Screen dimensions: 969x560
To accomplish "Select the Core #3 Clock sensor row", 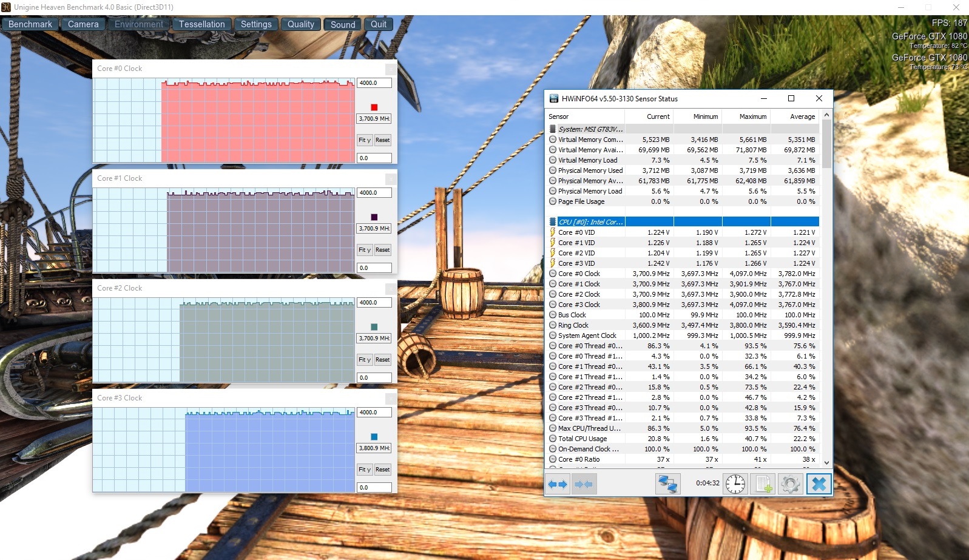I will (684, 305).
